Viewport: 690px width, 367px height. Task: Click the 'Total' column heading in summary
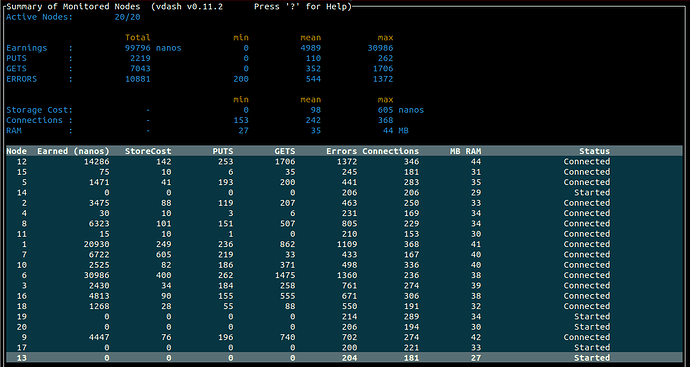(x=138, y=38)
